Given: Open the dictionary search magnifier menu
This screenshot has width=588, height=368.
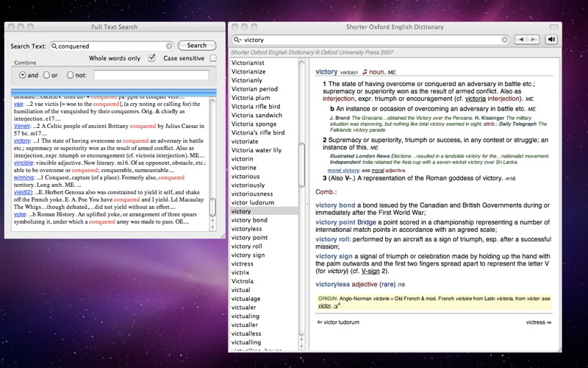Looking at the screenshot, I should 237,40.
